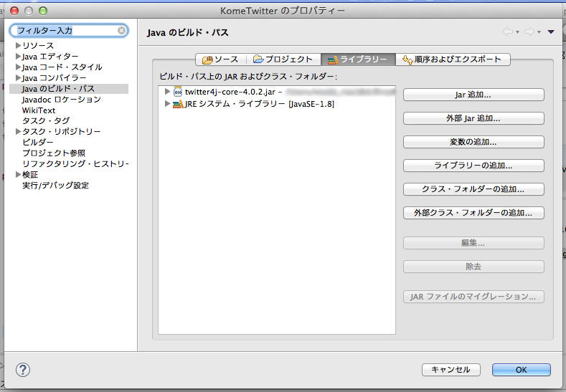Screen dimensions: 566x392
Task: Click the twitter4j-core jar file icon
Action: coord(178,92)
